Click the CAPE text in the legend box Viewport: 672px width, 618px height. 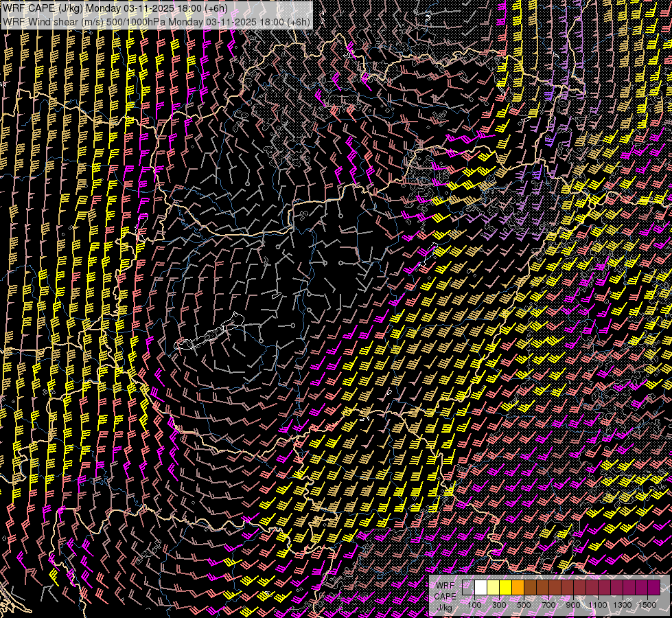[x=445, y=597]
